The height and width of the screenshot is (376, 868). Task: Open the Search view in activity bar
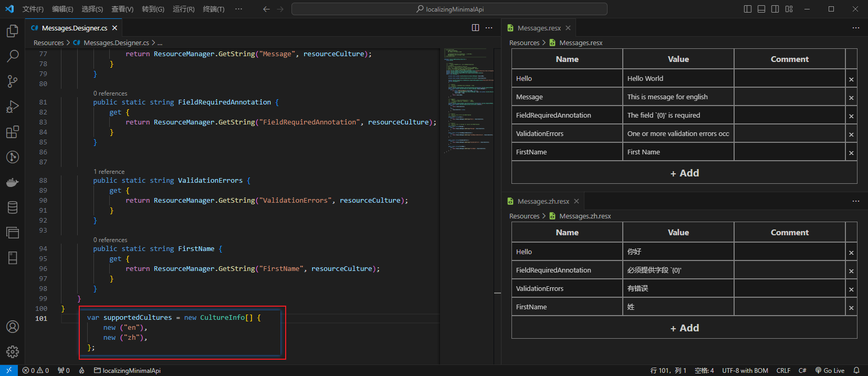pos(13,56)
